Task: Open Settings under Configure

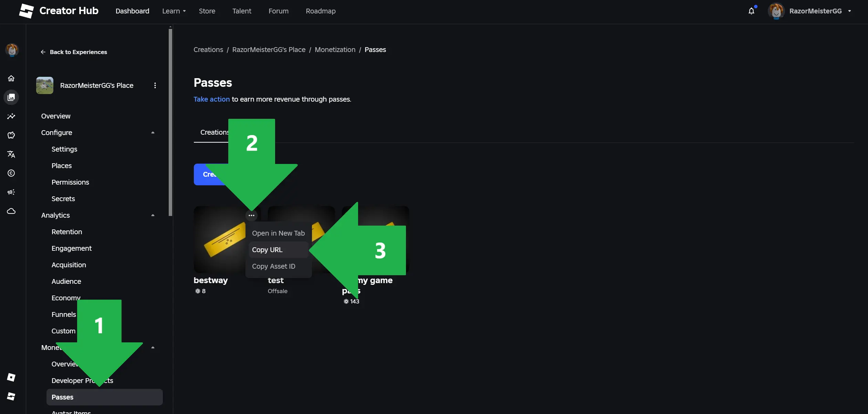Action: point(64,149)
